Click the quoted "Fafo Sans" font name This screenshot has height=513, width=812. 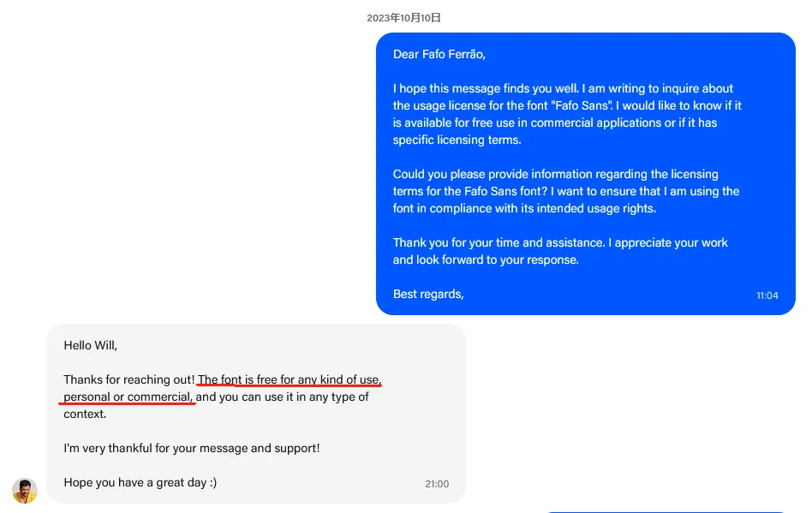[x=582, y=105]
